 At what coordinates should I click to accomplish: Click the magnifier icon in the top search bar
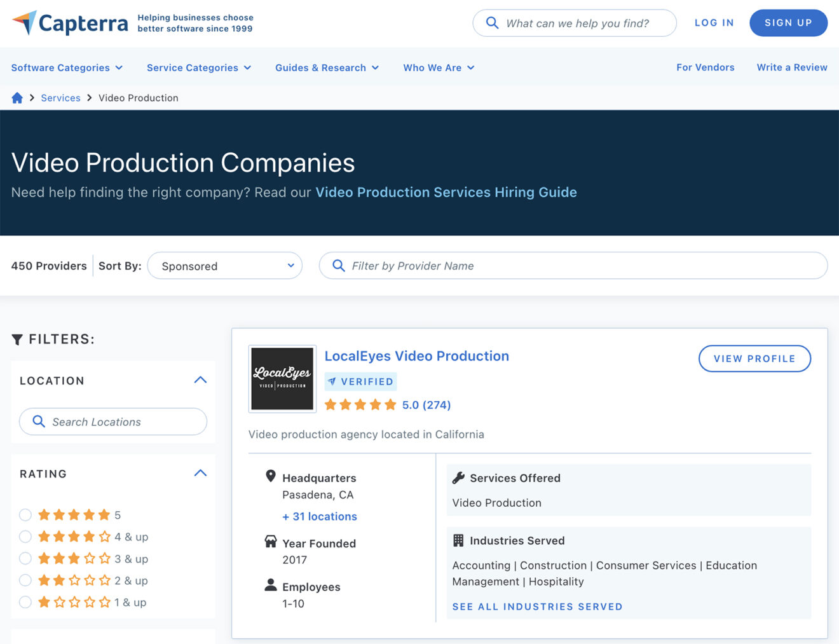tap(492, 23)
